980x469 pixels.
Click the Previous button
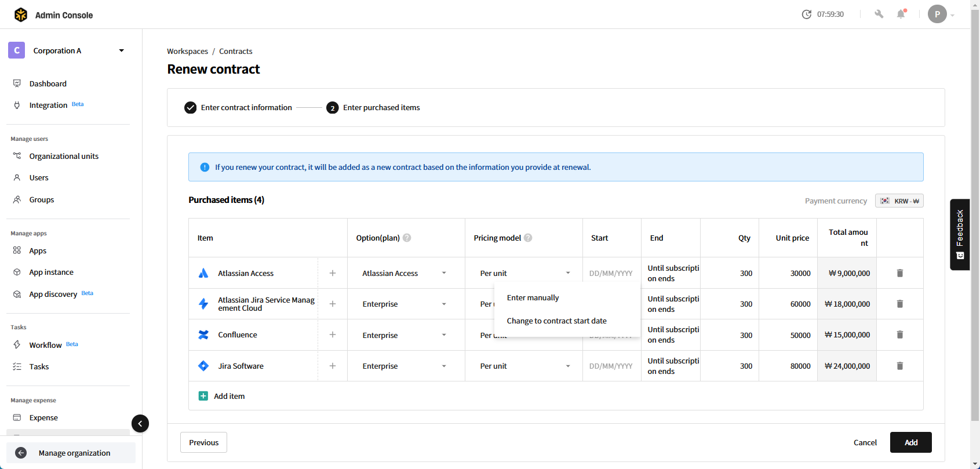pos(203,442)
